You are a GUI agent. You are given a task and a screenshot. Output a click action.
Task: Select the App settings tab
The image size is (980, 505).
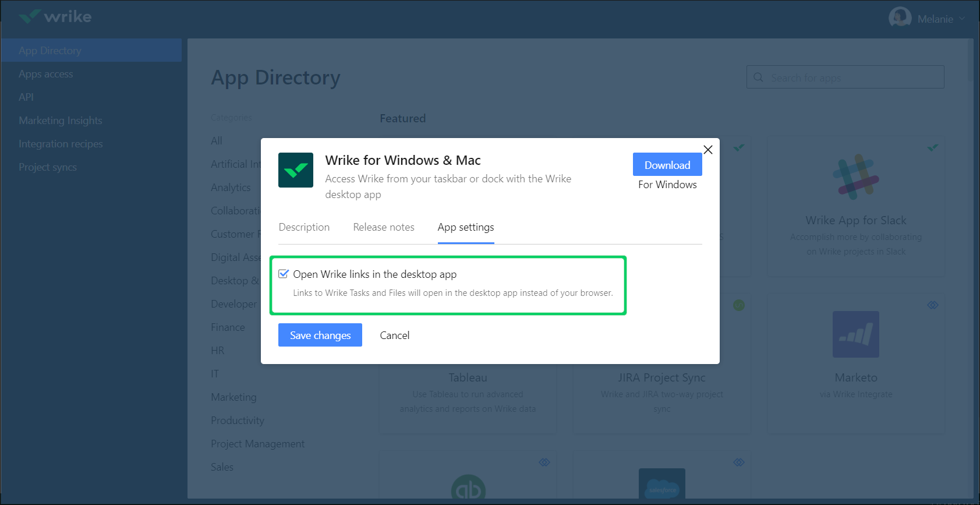click(x=466, y=227)
